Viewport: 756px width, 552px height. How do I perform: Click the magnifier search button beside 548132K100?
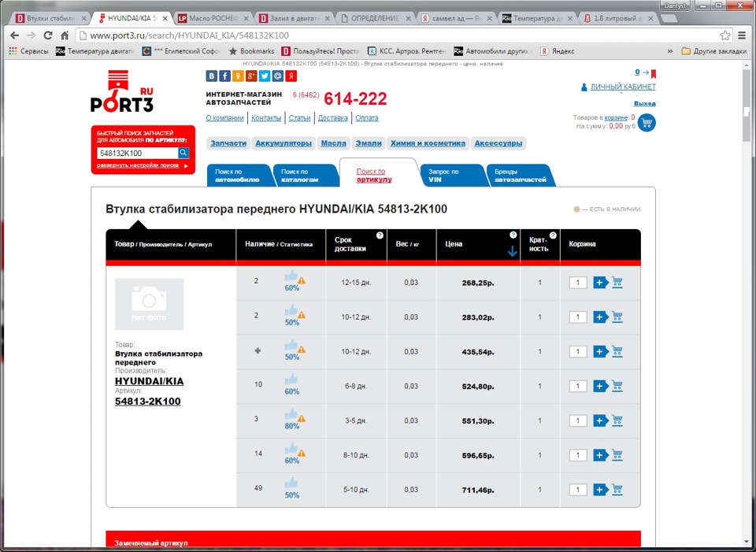[183, 153]
